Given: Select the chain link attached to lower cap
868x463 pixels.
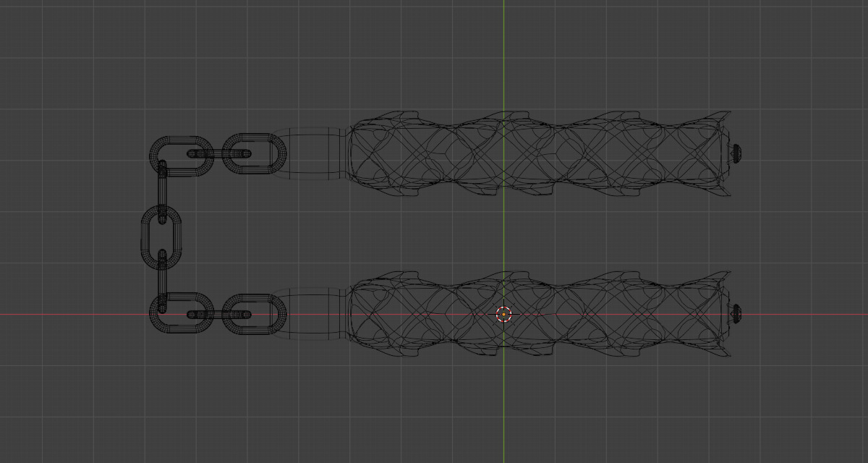Looking at the screenshot, I should 254,315.
